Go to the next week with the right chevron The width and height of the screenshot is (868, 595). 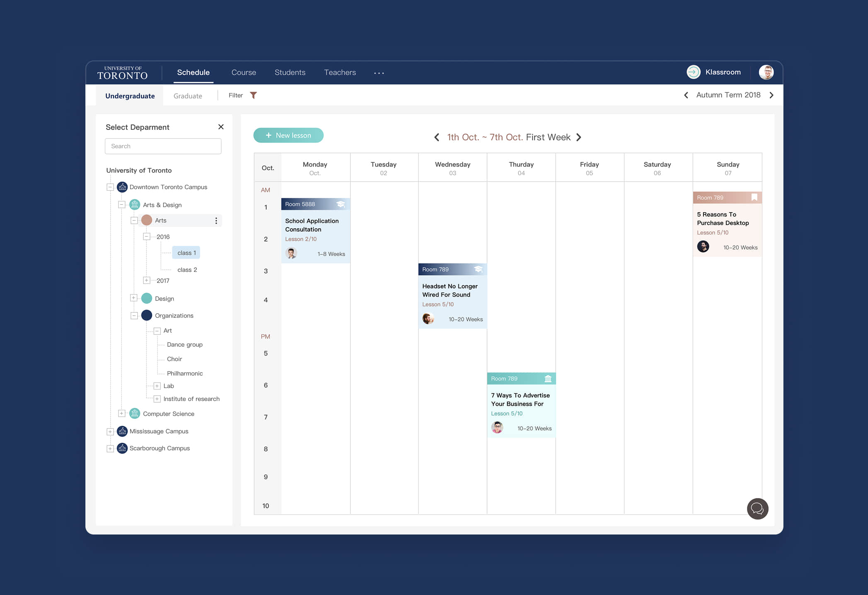click(x=579, y=137)
